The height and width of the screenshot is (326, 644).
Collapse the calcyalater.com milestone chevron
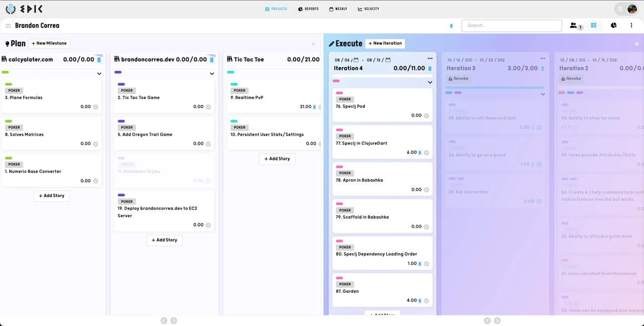[99, 73]
